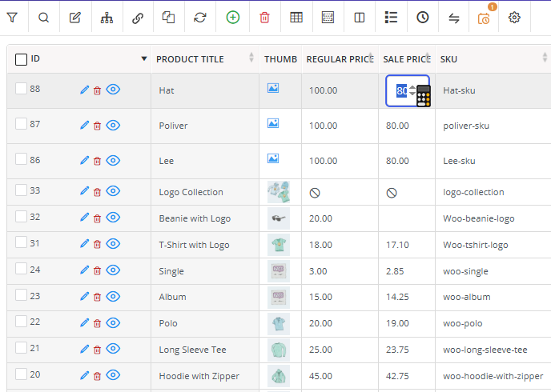
Task: Open the table grid icon
Action: 296,17
